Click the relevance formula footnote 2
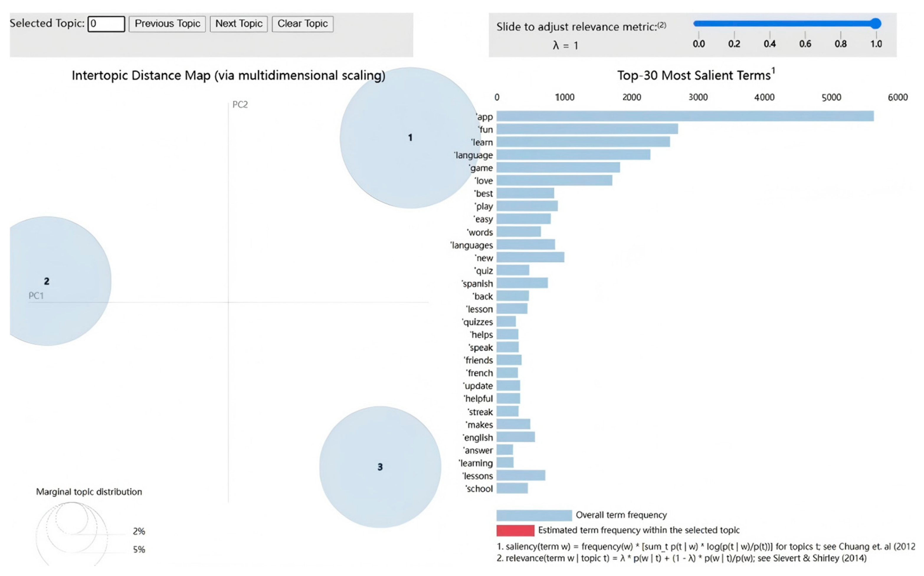 pos(682,559)
